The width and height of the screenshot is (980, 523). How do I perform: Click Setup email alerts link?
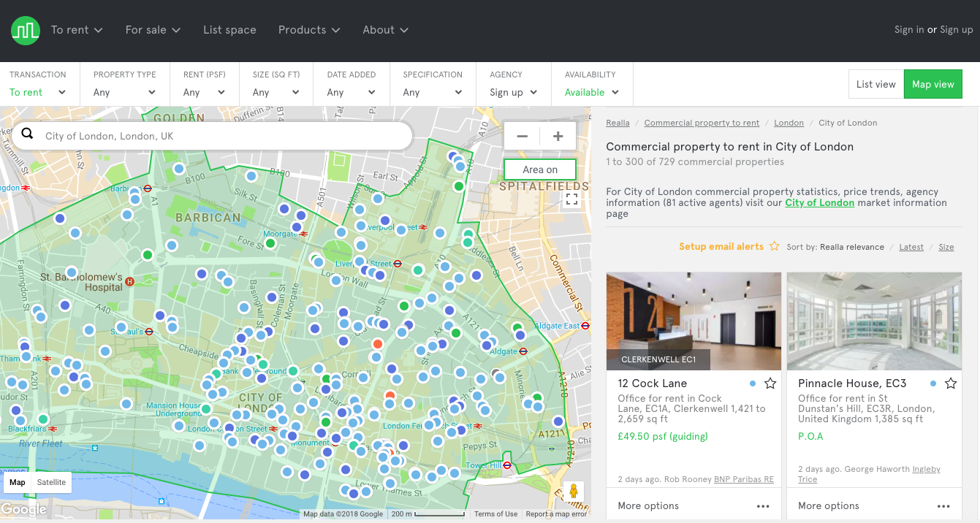point(721,247)
